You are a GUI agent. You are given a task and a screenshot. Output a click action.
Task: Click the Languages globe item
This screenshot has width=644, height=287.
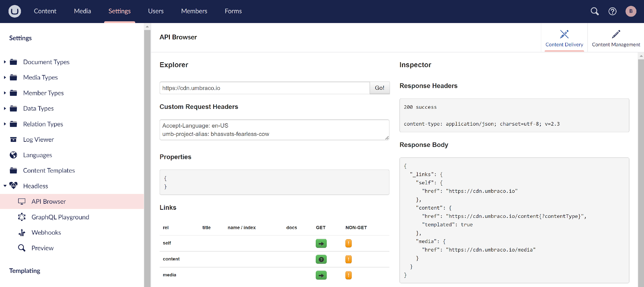point(37,155)
